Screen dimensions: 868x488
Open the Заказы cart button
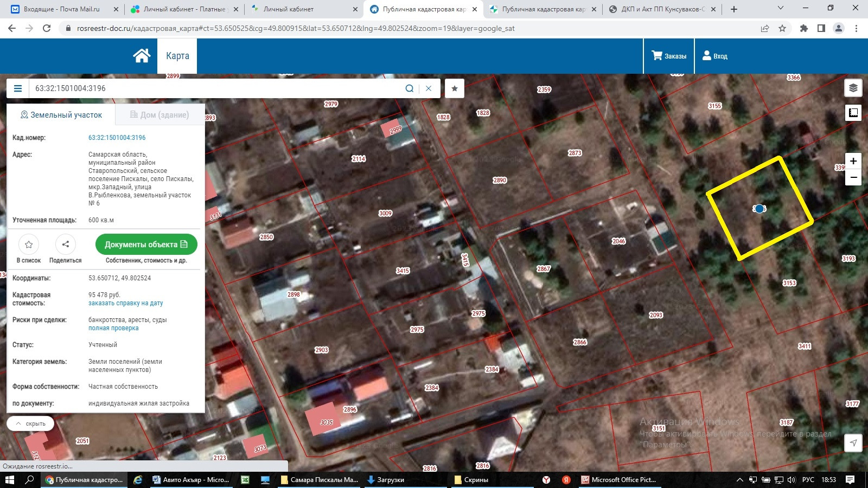[669, 56]
